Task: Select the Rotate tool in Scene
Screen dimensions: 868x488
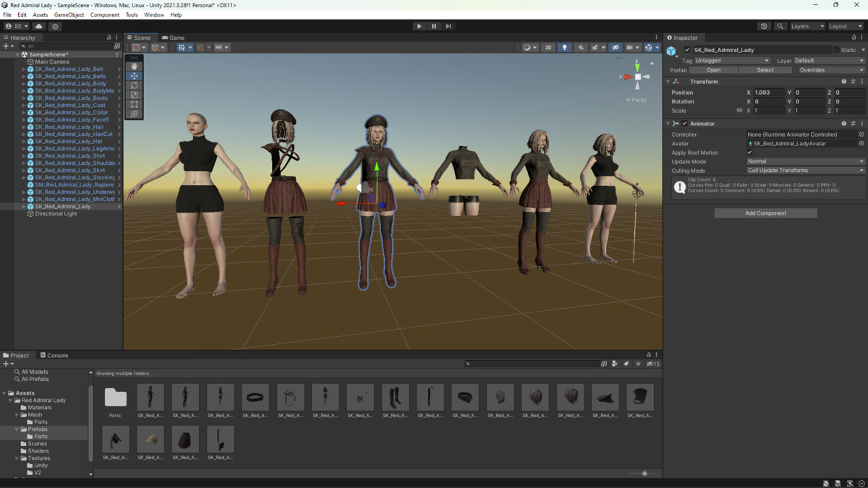Action: (x=135, y=85)
